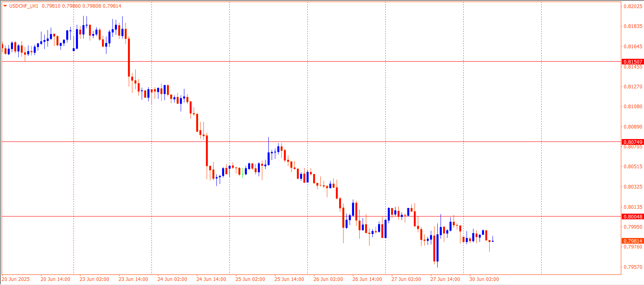Click the 24 Jun 14:00 time label

(211, 279)
